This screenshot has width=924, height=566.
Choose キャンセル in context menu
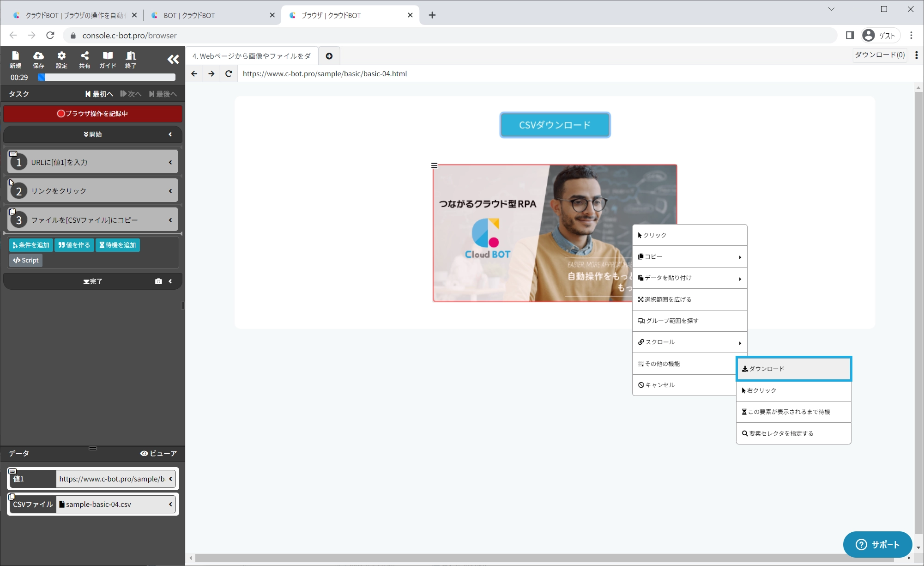pos(659,385)
